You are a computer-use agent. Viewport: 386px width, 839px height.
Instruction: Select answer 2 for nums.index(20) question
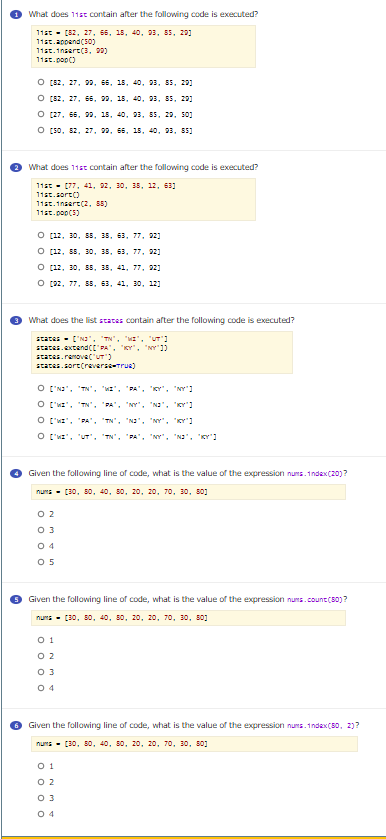[x=41, y=514]
